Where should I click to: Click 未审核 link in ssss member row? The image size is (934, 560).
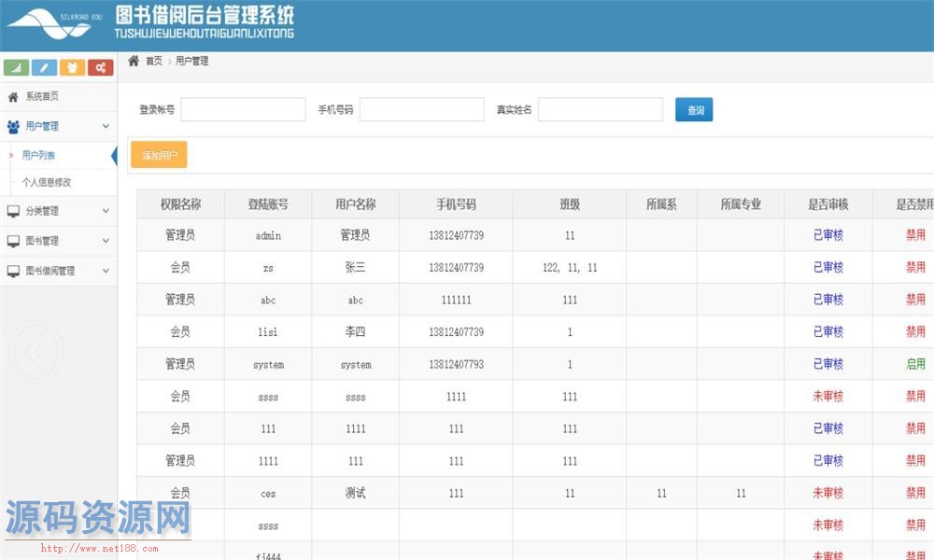(828, 396)
